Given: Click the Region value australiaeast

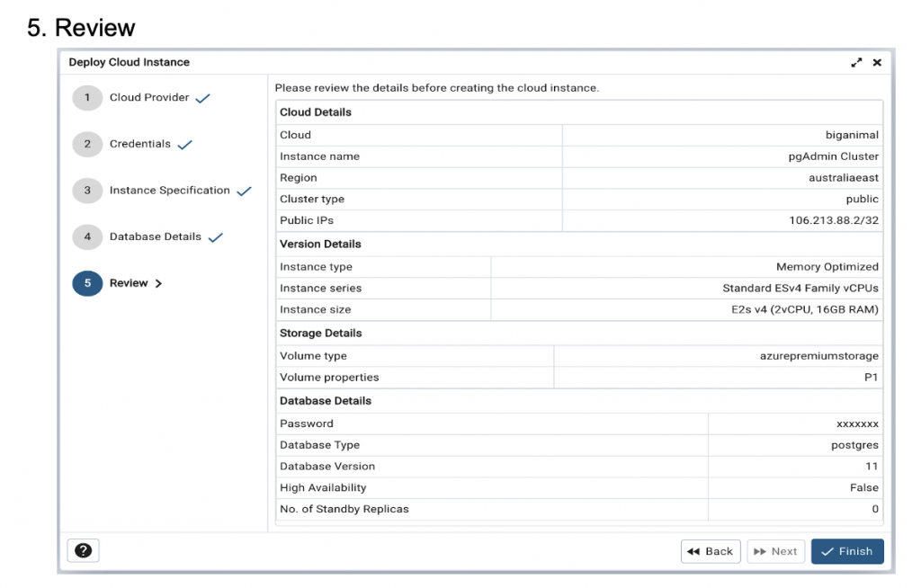Looking at the screenshot, I should 844,178.
